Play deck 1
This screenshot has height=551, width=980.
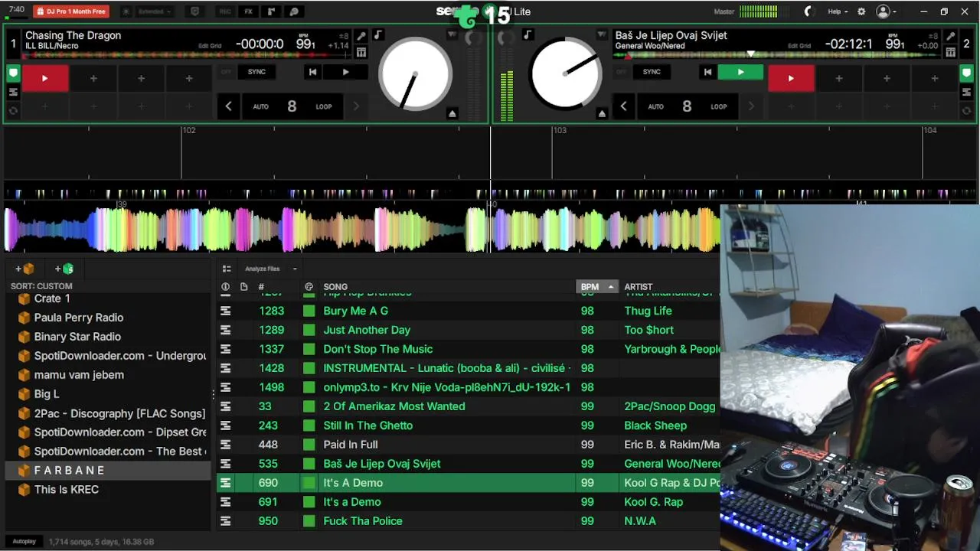click(345, 72)
